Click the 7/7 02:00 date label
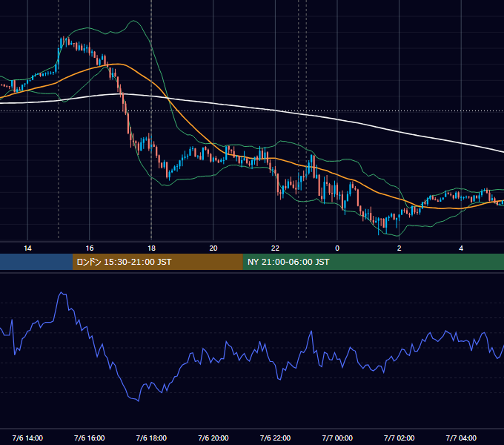 point(399,438)
